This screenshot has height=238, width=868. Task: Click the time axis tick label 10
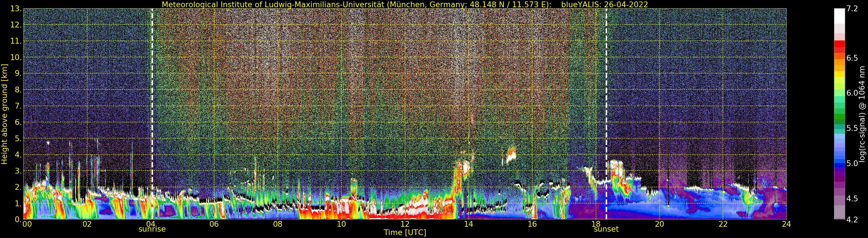(341, 224)
